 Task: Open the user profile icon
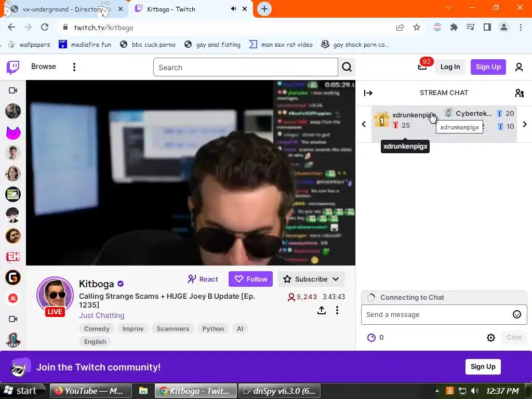point(519,67)
